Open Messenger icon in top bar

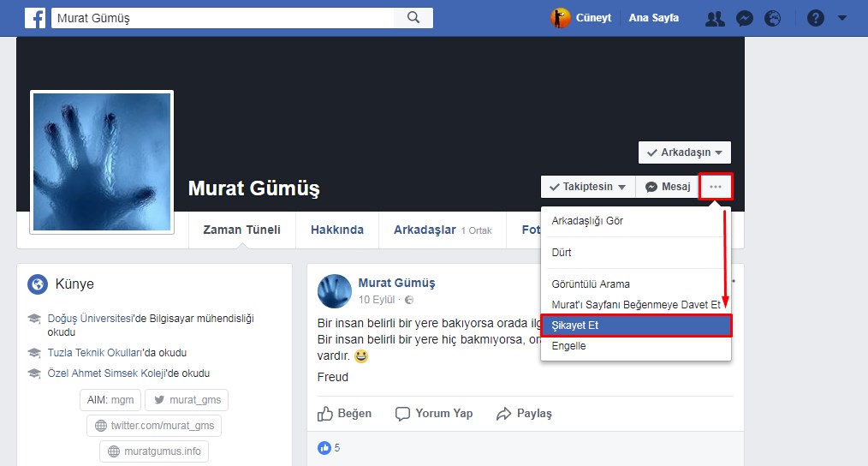[x=745, y=18]
